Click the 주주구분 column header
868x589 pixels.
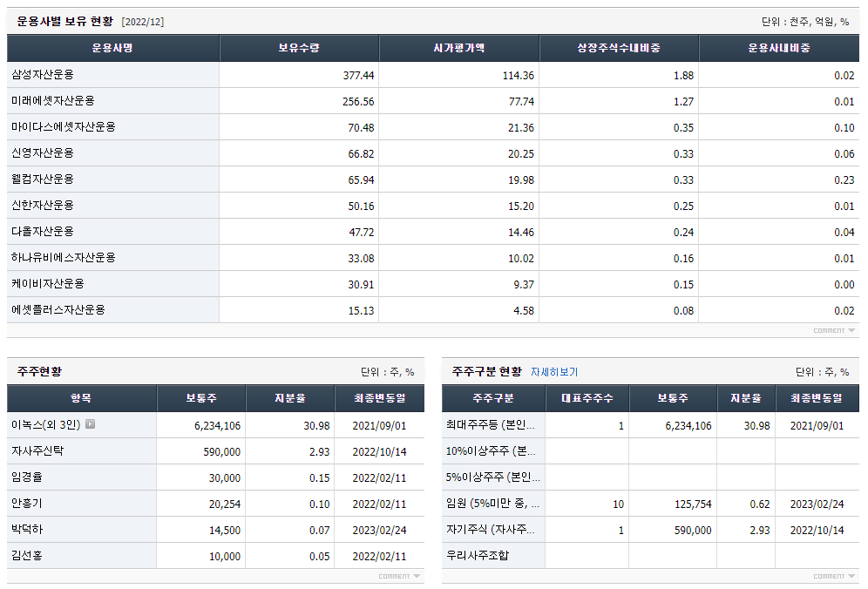click(x=493, y=398)
